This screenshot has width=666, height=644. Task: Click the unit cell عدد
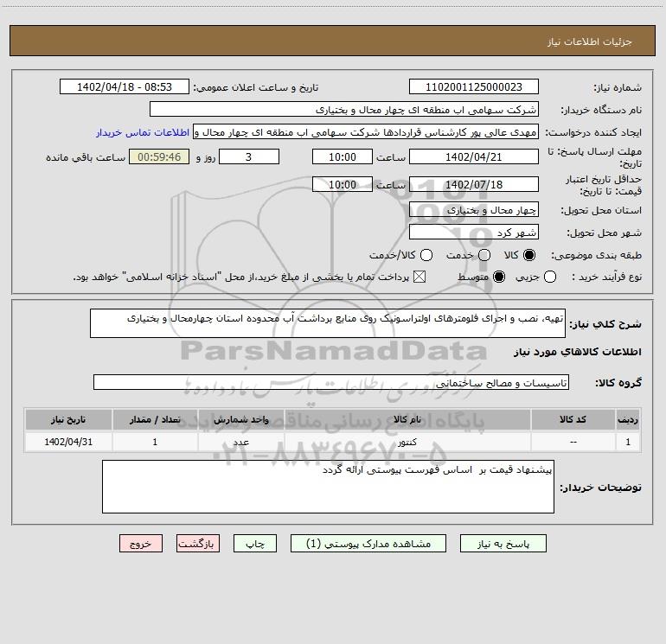(x=240, y=442)
